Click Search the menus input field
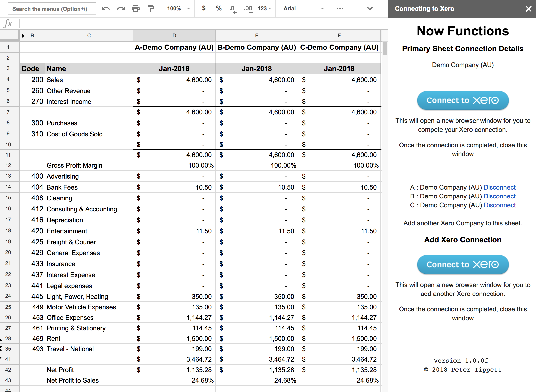Screen dimensions: 536x392 (x=52, y=9)
